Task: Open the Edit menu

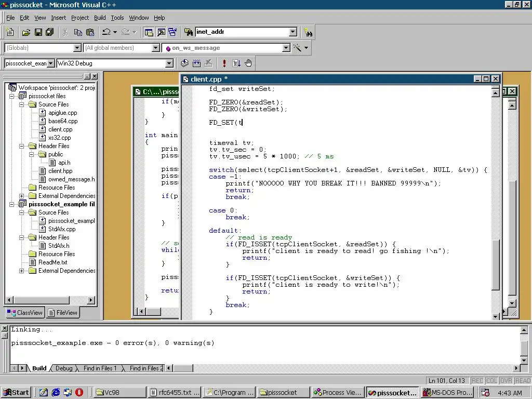Action: [24, 18]
